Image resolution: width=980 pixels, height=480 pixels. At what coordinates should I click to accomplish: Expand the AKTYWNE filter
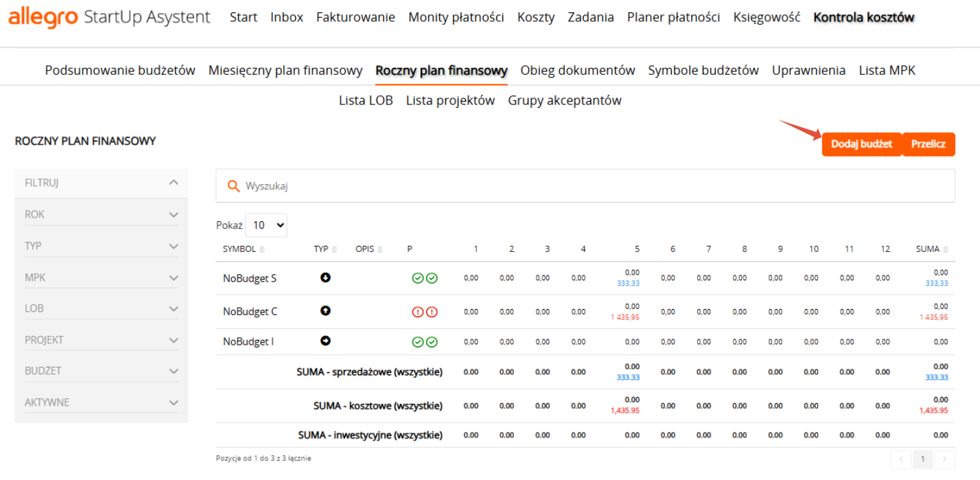174,402
